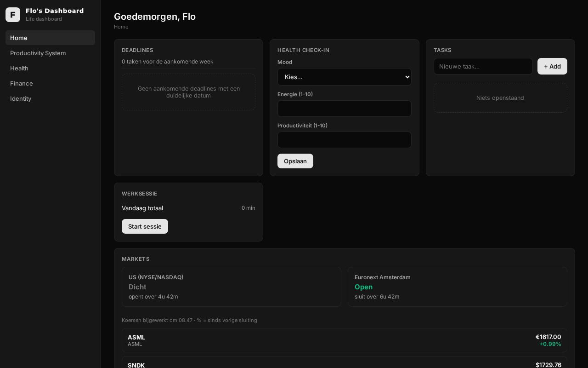Viewport: 588px width, 368px height.
Task: Open the Identity section
Action: point(50,98)
